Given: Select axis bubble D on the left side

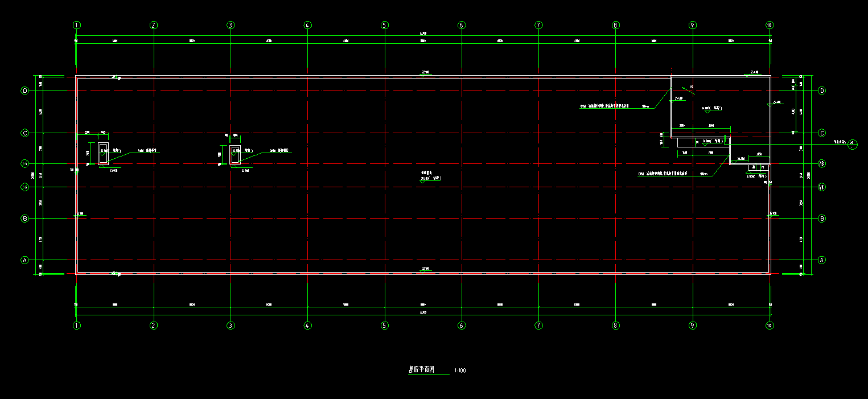Looking at the screenshot, I should tap(24, 91).
